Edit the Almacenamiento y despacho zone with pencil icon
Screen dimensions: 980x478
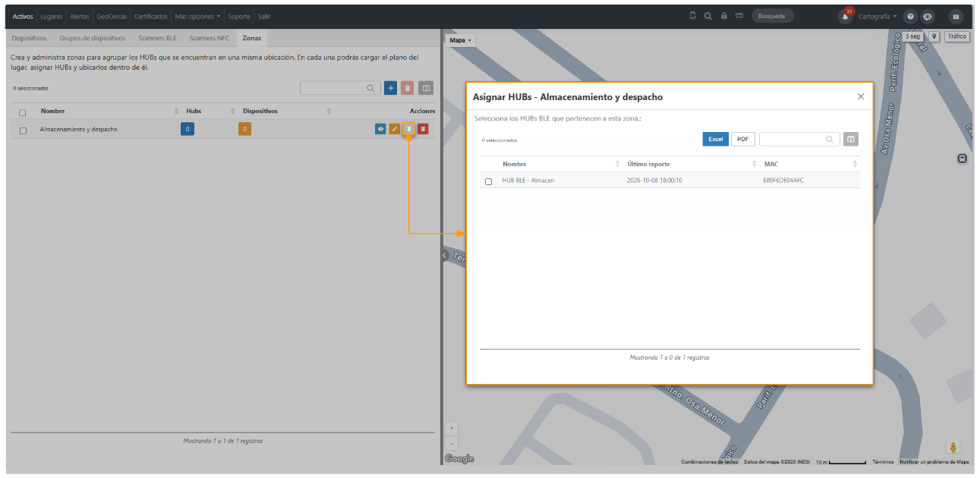click(x=395, y=129)
